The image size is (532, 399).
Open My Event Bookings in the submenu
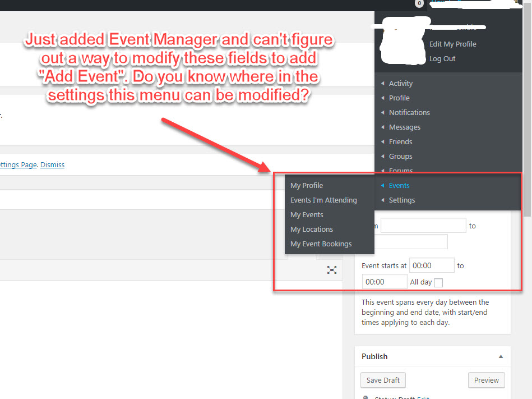coord(321,244)
